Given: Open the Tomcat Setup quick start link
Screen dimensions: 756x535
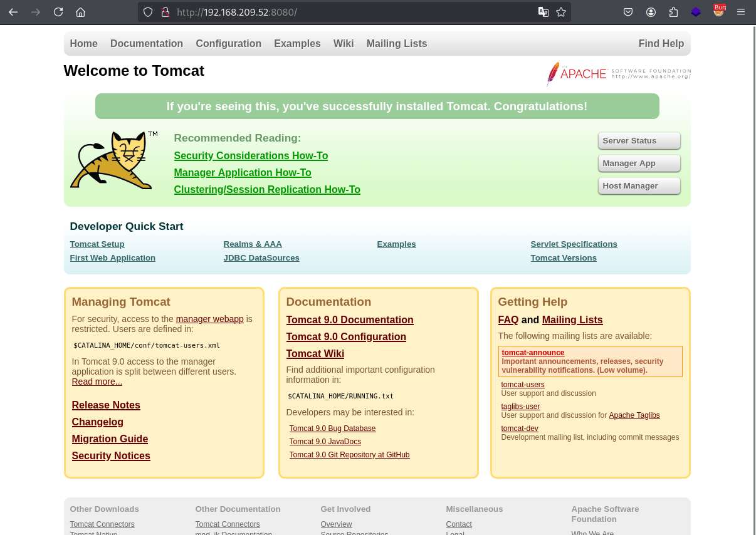Looking at the screenshot, I should [97, 244].
